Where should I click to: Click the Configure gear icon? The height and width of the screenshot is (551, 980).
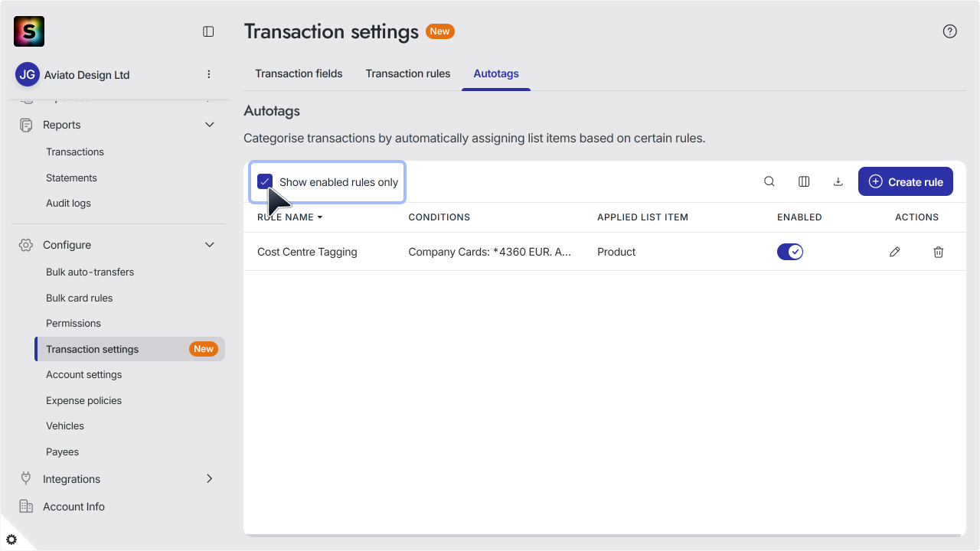click(x=26, y=245)
